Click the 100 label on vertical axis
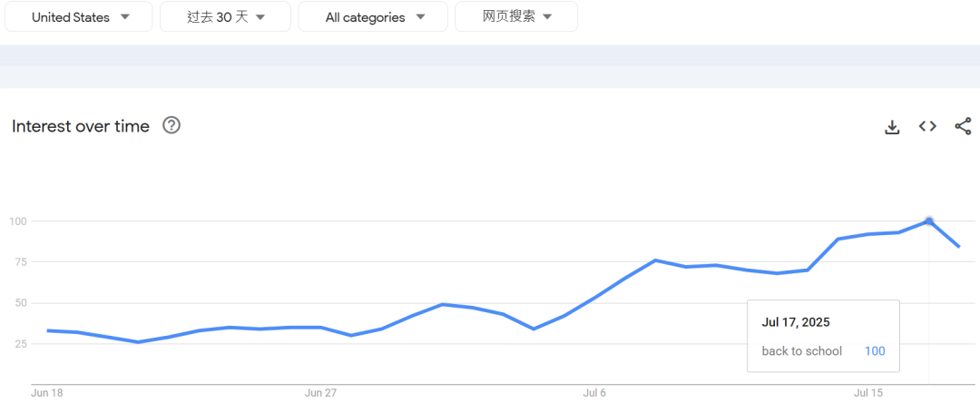980x403 pixels. [x=18, y=221]
